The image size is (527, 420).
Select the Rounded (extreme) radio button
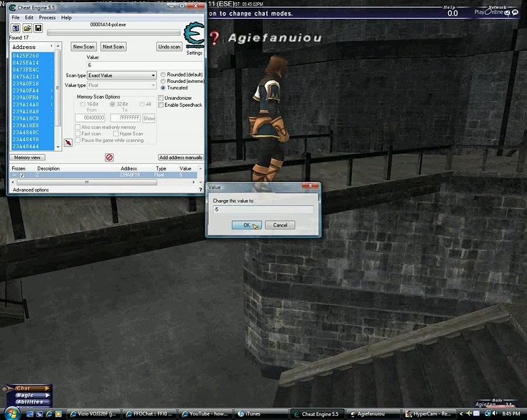coord(163,81)
